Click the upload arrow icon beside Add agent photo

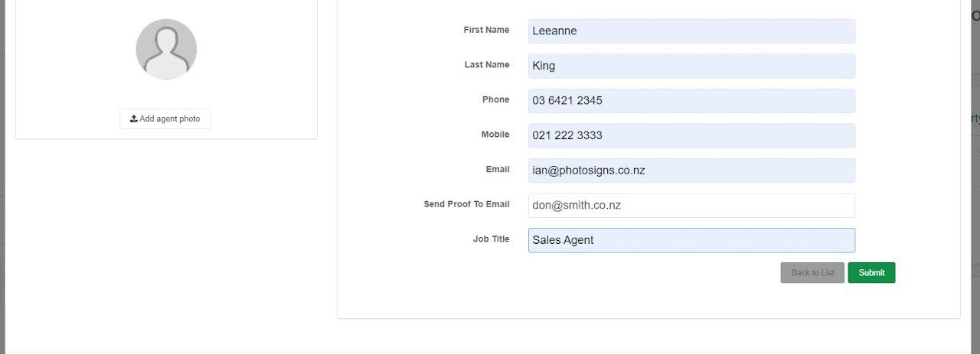(x=134, y=119)
